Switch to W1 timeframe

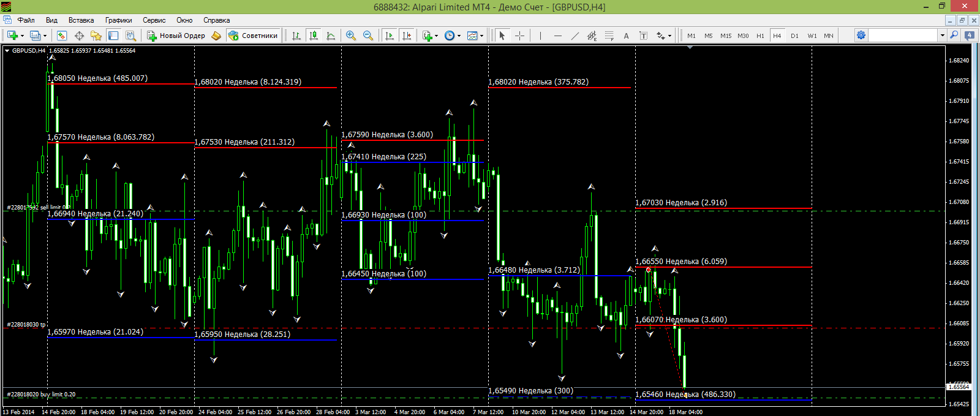click(x=812, y=36)
